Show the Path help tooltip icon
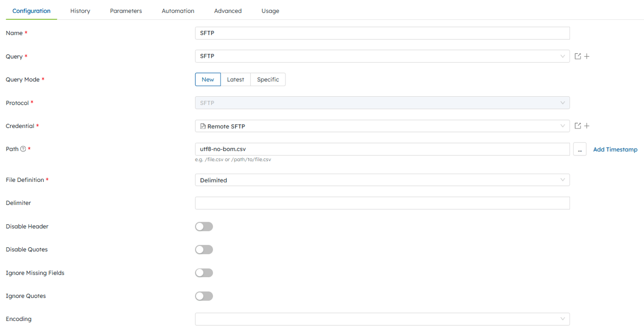Viewport: 644px width, 332px height. tap(23, 149)
